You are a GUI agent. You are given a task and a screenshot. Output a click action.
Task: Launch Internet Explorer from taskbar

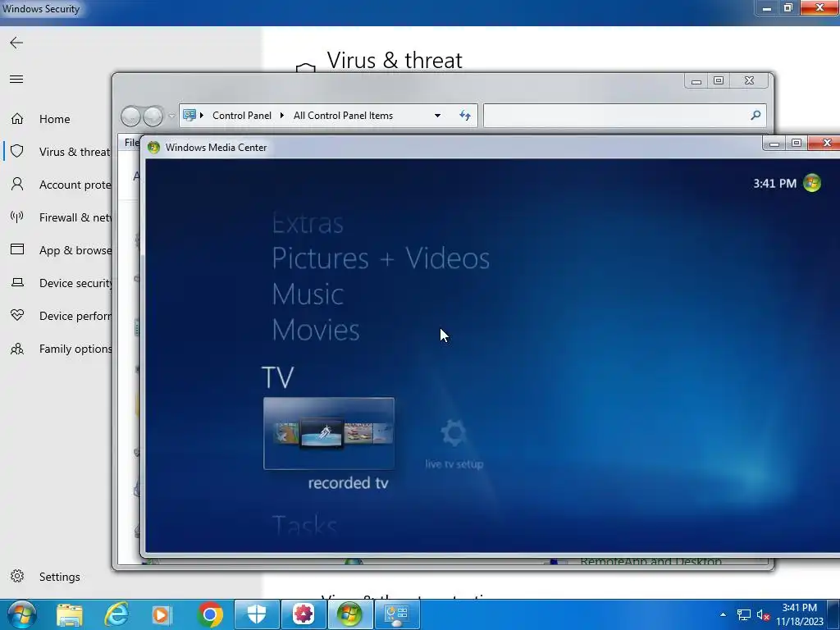click(x=116, y=614)
